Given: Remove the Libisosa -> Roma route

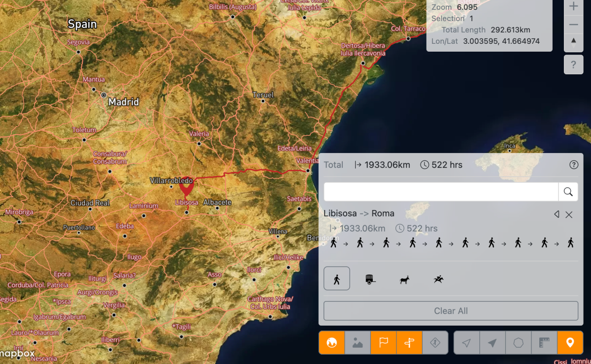Looking at the screenshot, I should point(569,214).
